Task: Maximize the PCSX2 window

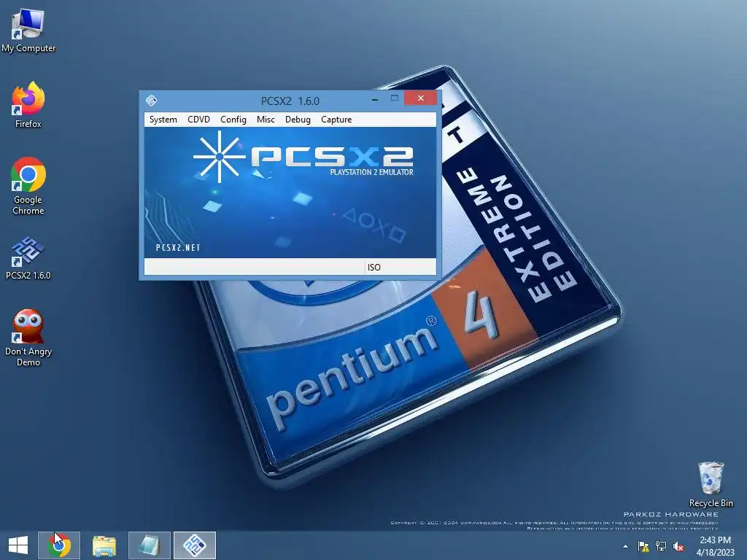Action: click(395, 98)
